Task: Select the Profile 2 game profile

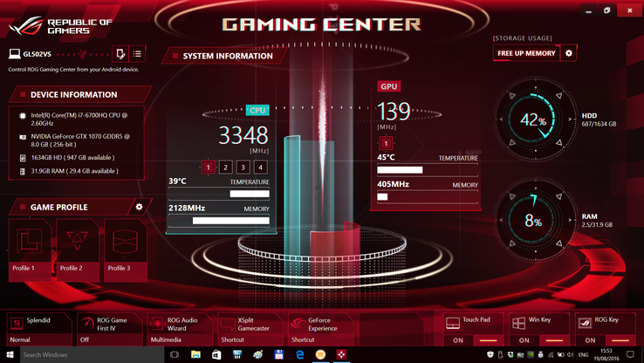Action: (x=78, y=250)
